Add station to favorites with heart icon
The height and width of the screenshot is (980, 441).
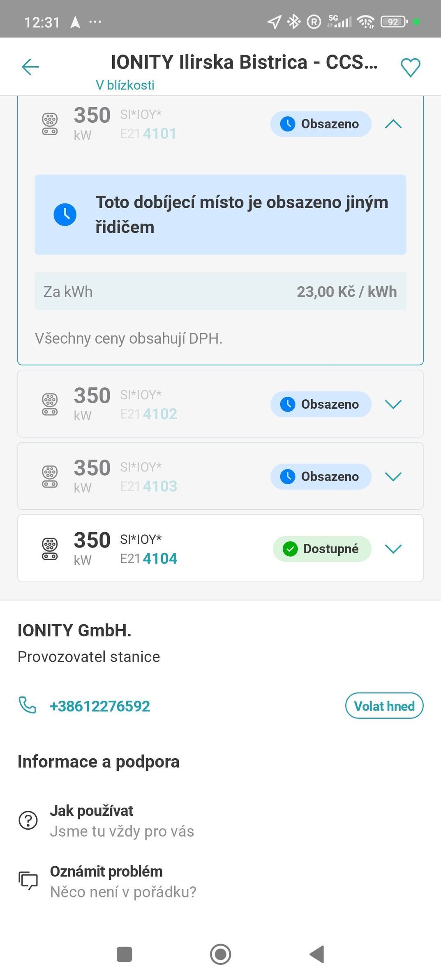coord(410,67)
